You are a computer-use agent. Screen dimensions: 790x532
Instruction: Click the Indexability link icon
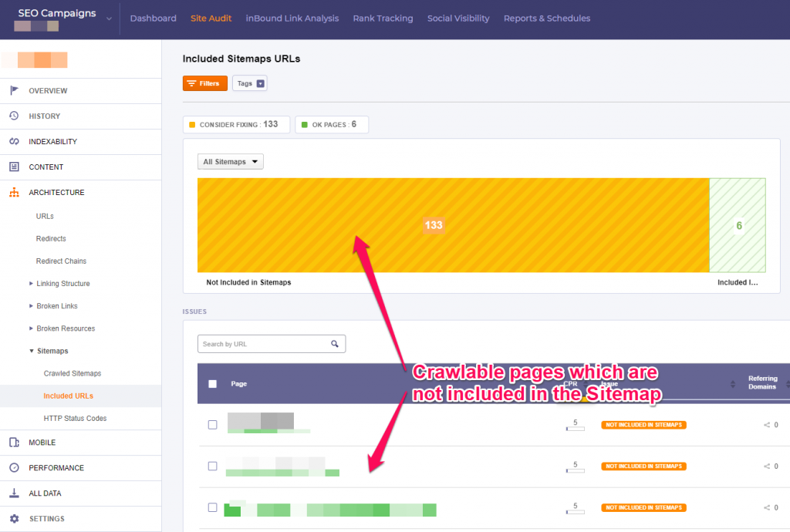coord(14,141)
